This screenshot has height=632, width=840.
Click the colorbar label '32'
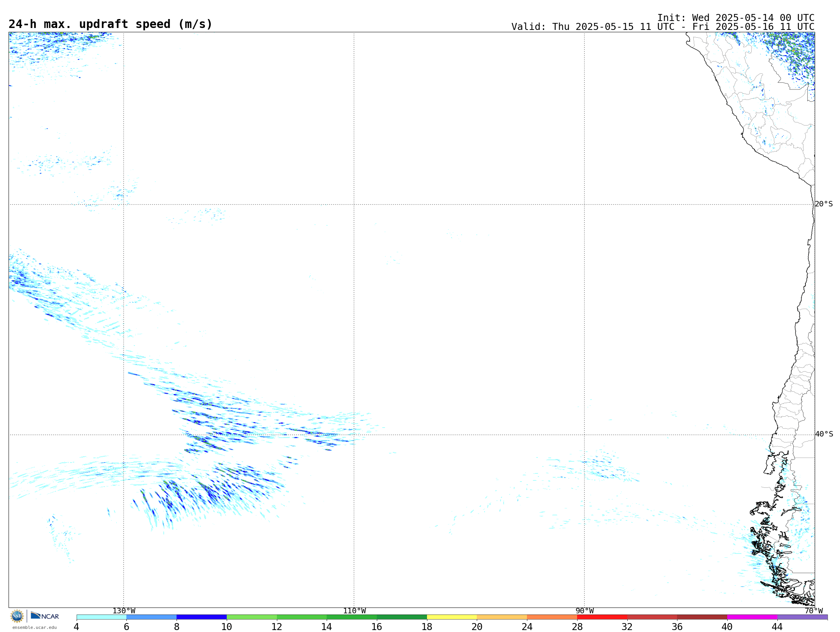(627, 627)
